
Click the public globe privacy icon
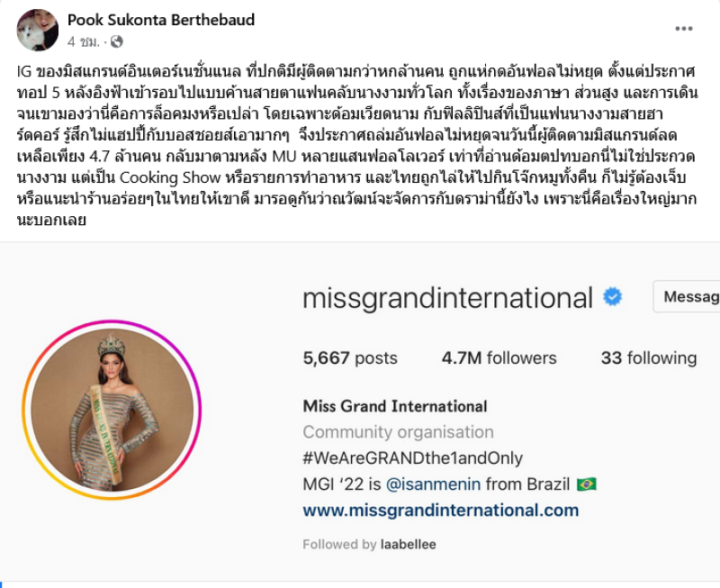tap(117, 41)
